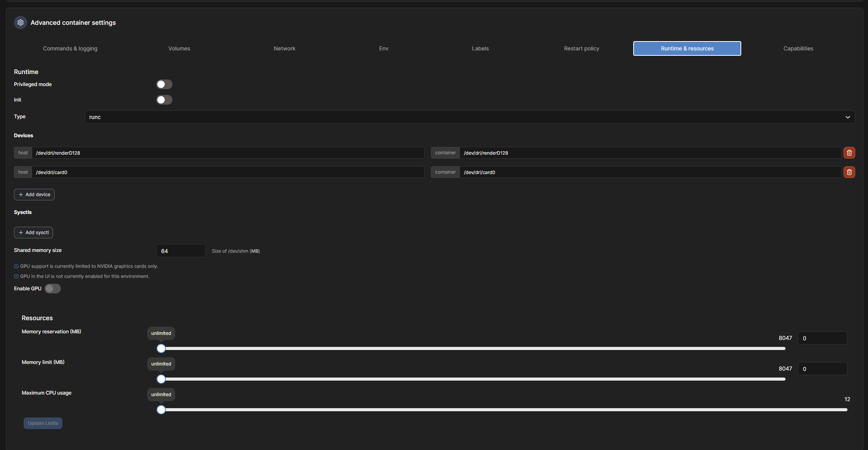Toggle Privileged mode switch
Viewport: 868px width, 450px height.
click(164, 84)
